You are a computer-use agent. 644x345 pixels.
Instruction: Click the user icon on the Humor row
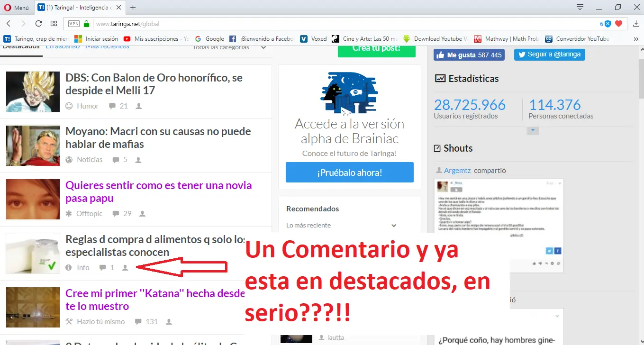(139, 106)
